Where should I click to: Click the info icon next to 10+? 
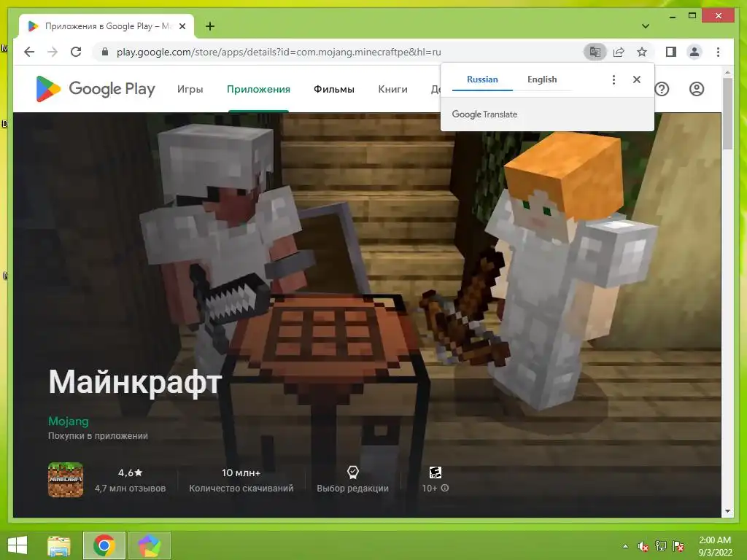(444, 488)
